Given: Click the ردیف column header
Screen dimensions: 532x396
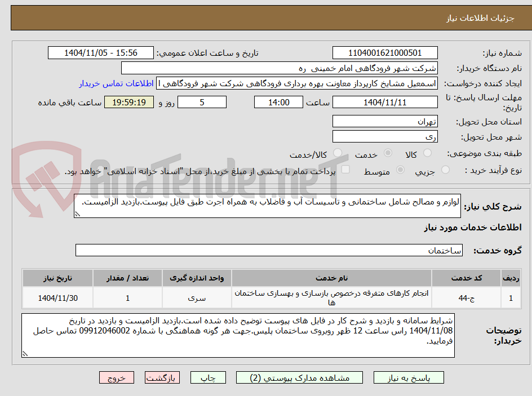Looking at the screenshot, I should [x=511, y=278].
